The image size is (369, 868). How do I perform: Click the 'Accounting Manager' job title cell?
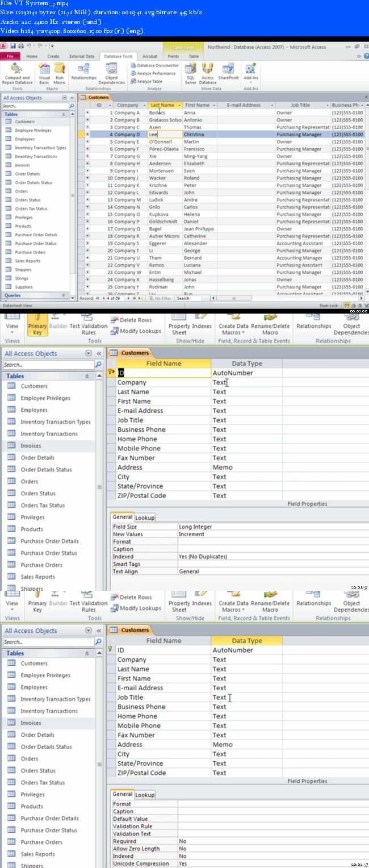tap(303, 258)
